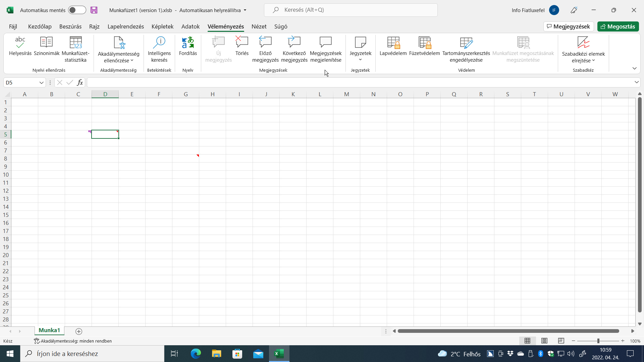Open the Megjegyzések comments pane button
644x362 pixels.
pyautogui.click(x=569, y=26)
